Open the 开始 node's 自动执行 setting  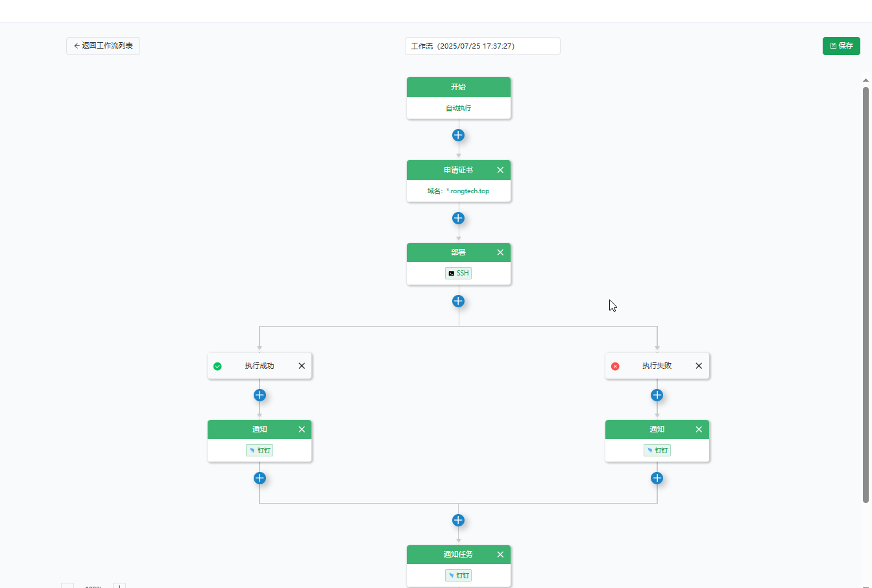pos(458,108)
